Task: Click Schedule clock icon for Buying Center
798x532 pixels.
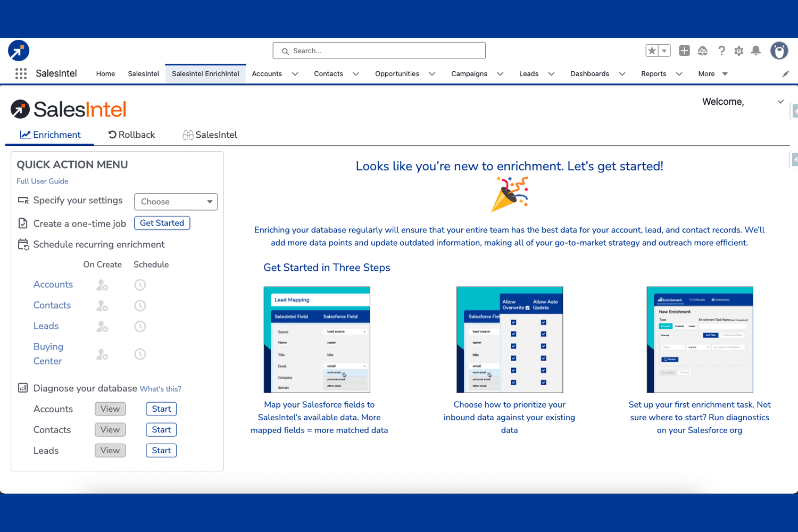Action: (x=140, y=354)
